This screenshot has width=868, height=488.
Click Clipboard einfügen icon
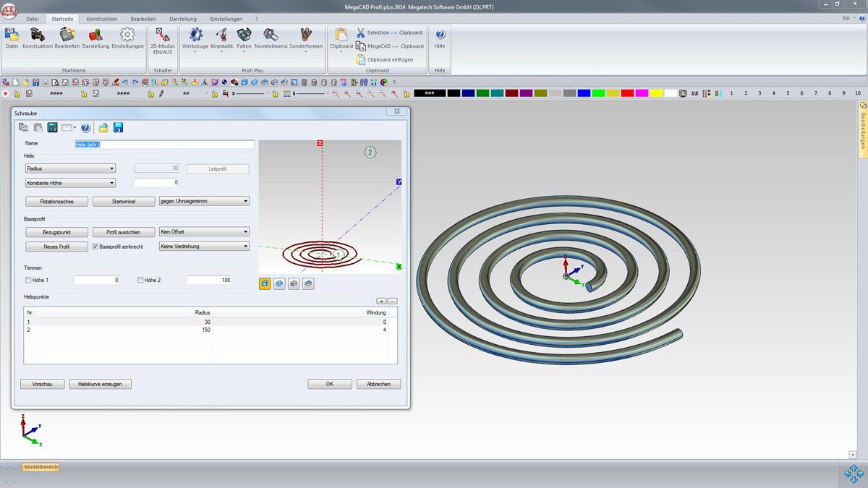[361, 60]
